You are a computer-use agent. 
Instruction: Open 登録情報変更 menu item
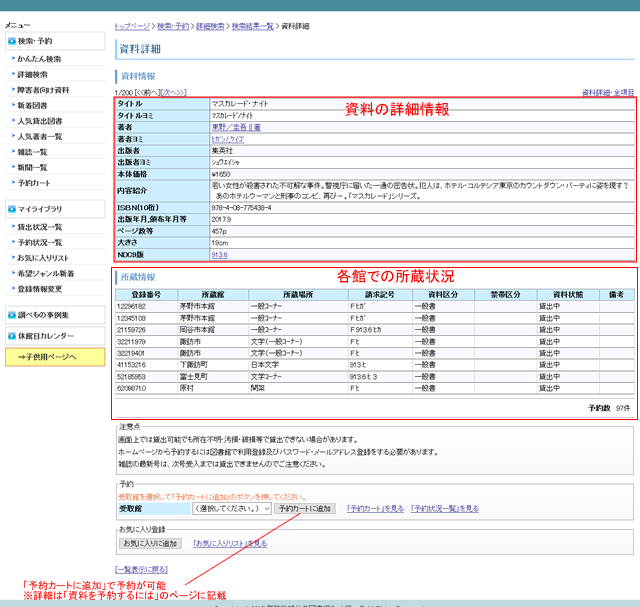40,289
